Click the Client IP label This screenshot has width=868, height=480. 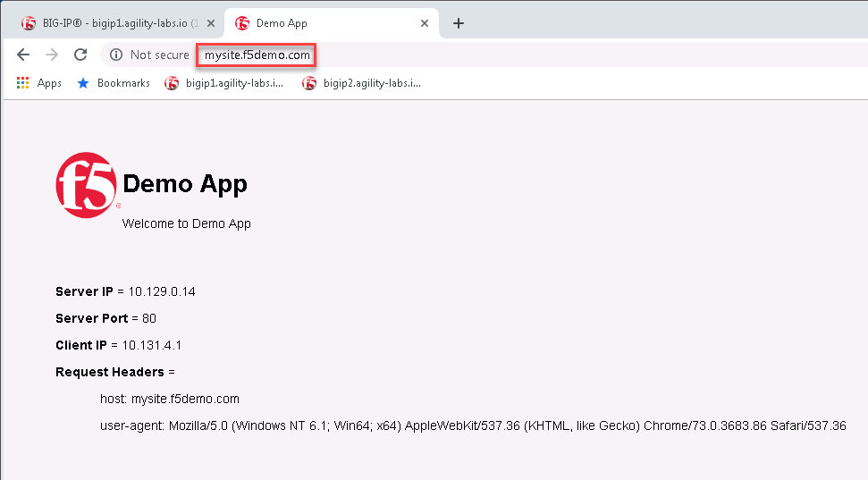coord(80,345)
